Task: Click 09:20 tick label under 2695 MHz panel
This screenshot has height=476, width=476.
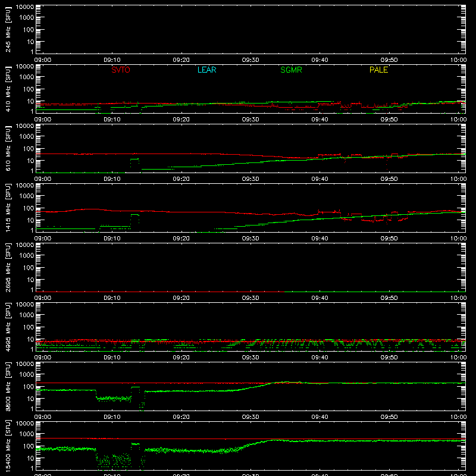Action: (181, 298)
